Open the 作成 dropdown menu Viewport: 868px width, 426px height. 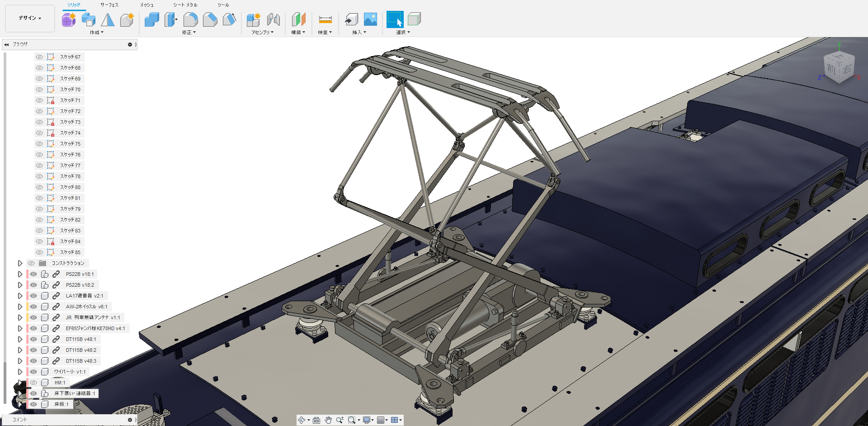[x=97, y=33]
